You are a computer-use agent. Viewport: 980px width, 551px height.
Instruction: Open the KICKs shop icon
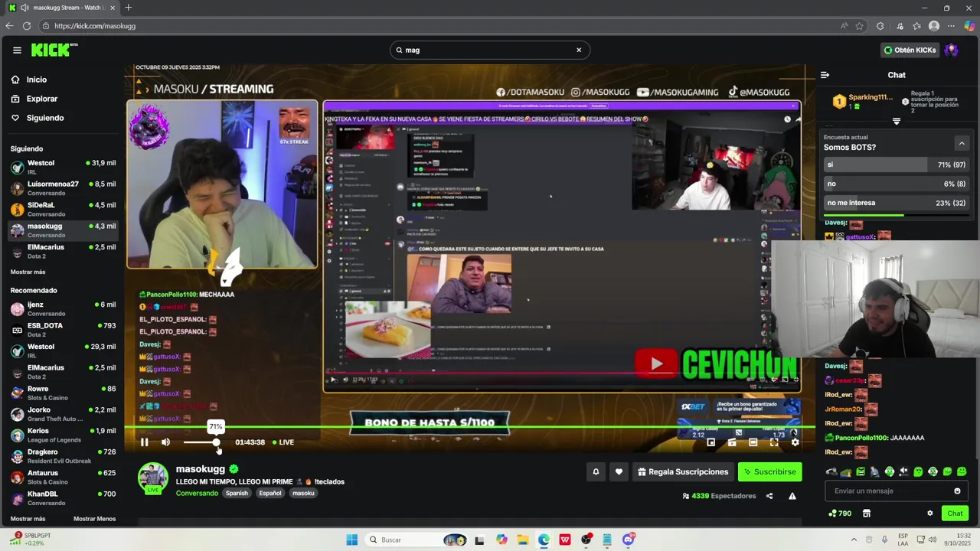click(x=867, y=514)
